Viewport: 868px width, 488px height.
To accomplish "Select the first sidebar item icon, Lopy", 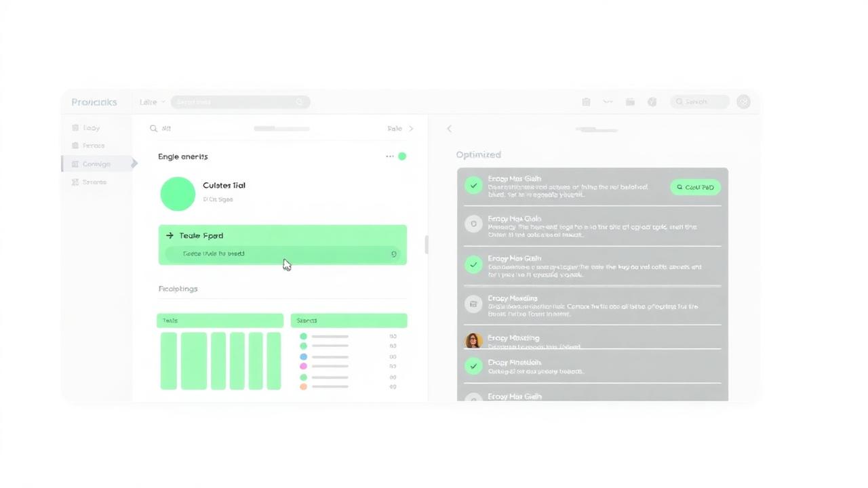I will point(75,127).
